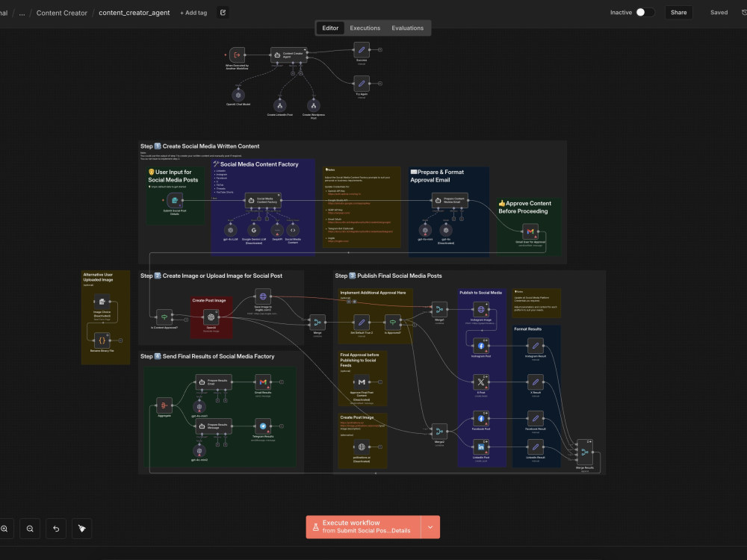Add a node after Gmail Results plus connector
The width and height of the screenshot is (747, 560).
[x=282, y=382]
